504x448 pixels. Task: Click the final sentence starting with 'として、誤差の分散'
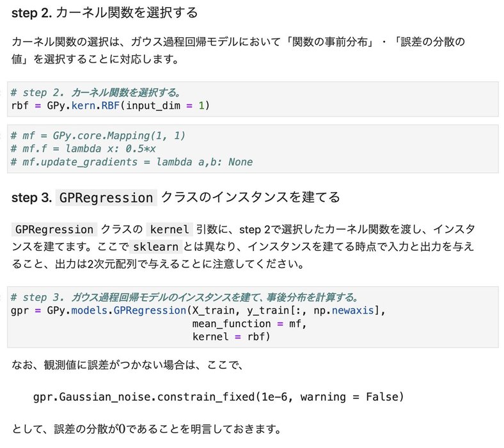pyautogui.click(x=146, y=428)
